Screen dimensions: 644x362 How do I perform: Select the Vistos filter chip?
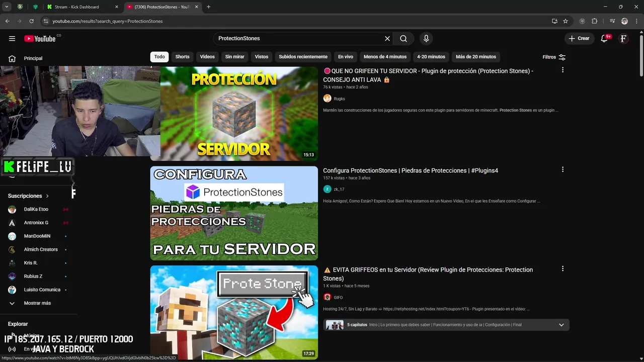262,57
